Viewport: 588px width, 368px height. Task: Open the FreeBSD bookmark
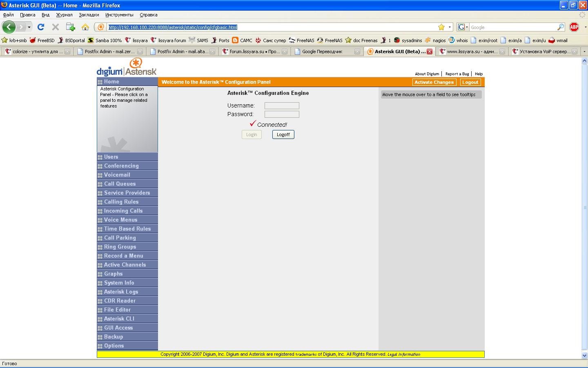42,40
